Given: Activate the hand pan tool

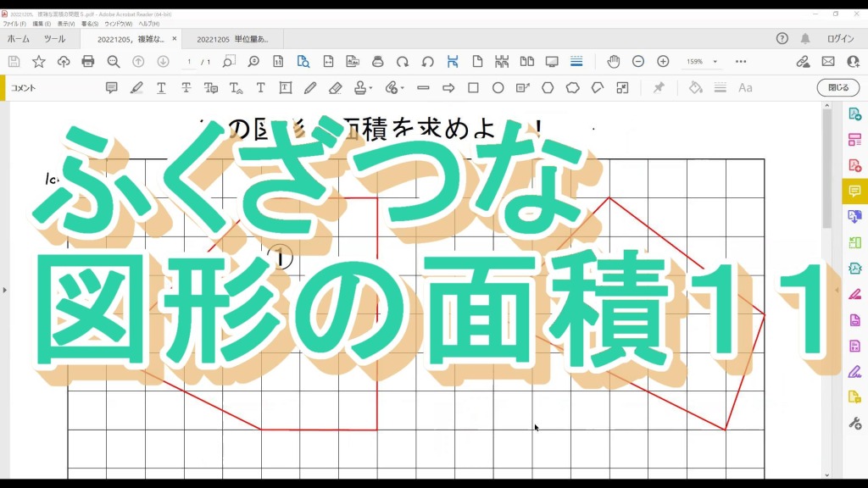Looking at the screenshot, I should 613,62.
